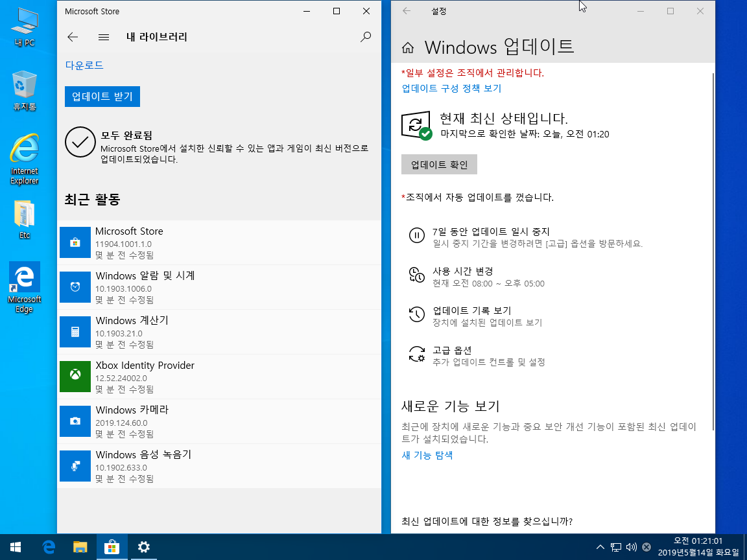Image resolution: width=747 pixels, height=560 pixels.
Task: Select 휴지통 recycle bin desktop icon
Action: tap(25, 91)
